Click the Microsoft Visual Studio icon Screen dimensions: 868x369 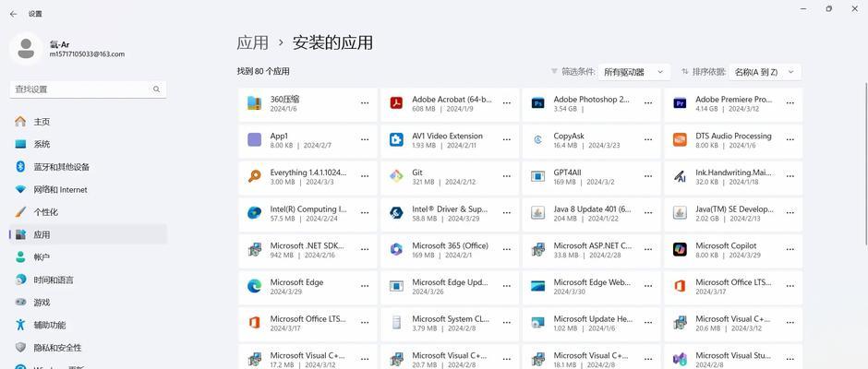coord(680,359)
